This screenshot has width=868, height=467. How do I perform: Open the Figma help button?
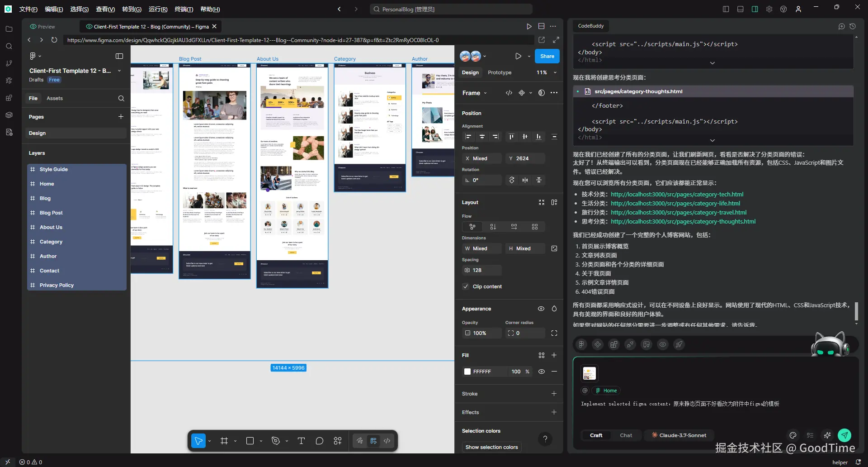coord(545,439)
